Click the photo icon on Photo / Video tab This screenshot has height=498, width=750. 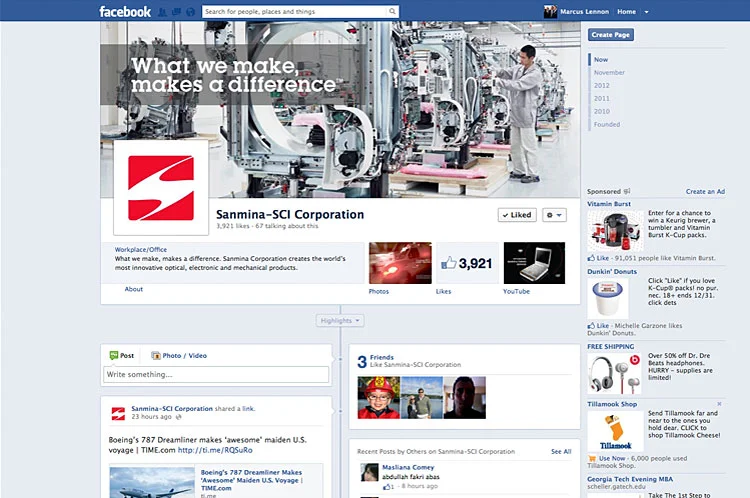click(x=155, y=355)
